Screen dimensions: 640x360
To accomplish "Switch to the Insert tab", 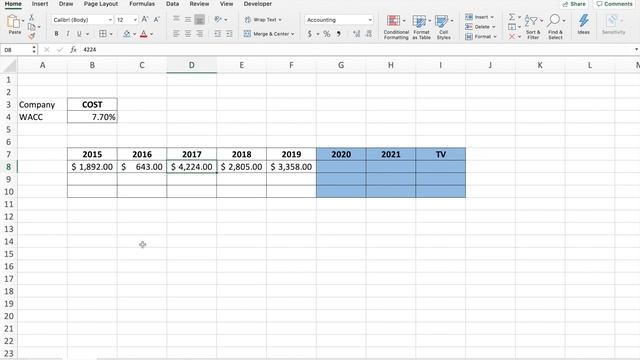I will coord(40,4).
